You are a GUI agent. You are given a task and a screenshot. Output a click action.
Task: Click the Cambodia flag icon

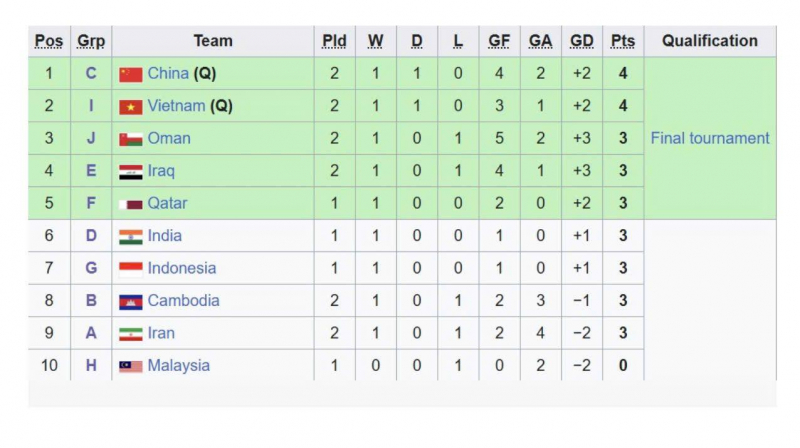(130, 301)
